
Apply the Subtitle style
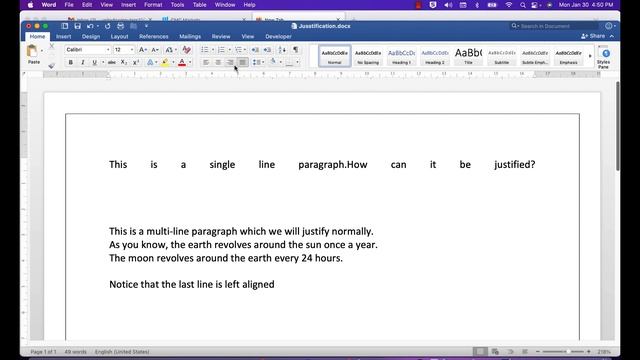pos(502,56)
